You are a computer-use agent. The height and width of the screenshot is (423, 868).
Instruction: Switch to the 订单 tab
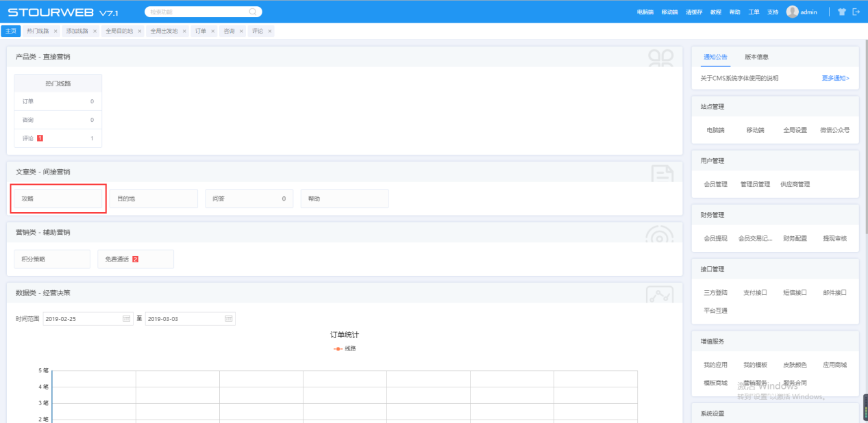click(201, 31)
